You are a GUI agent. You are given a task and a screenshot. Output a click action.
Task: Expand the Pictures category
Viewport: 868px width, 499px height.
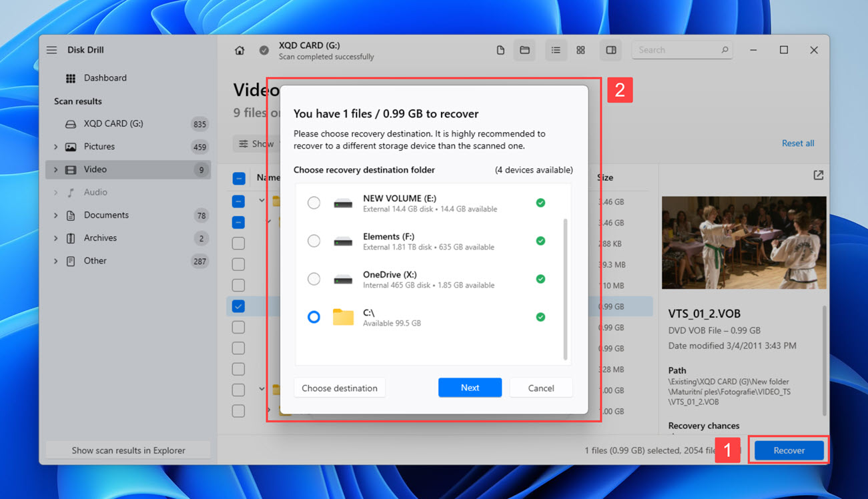[55, 147]
